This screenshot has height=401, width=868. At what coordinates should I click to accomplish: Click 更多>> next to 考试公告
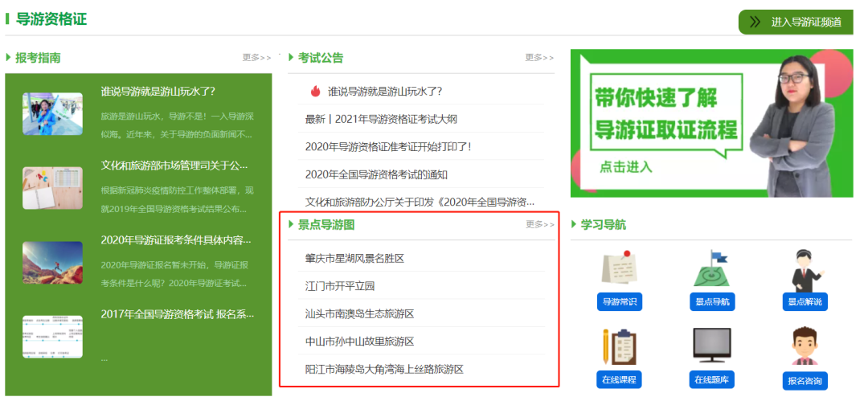pos(540,58)
